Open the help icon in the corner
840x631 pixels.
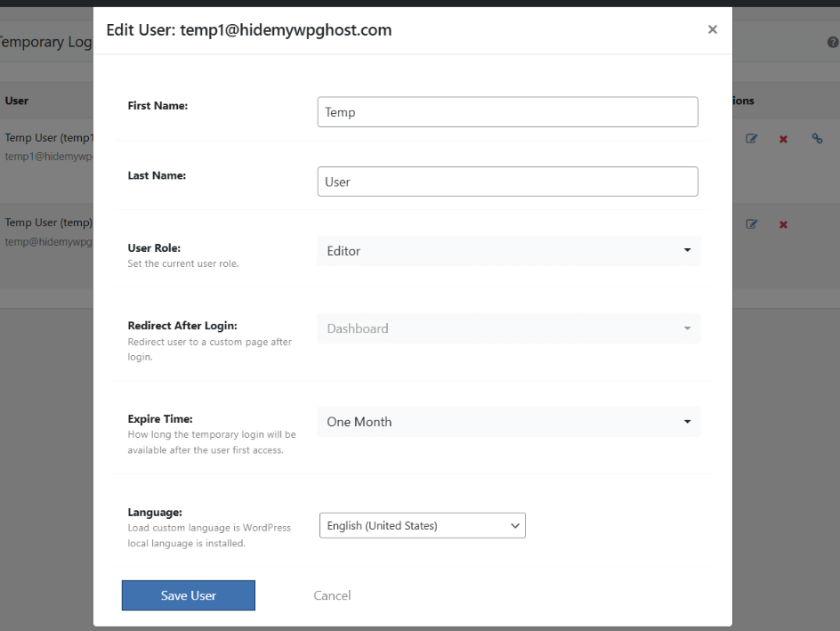(x=833, y=42)
